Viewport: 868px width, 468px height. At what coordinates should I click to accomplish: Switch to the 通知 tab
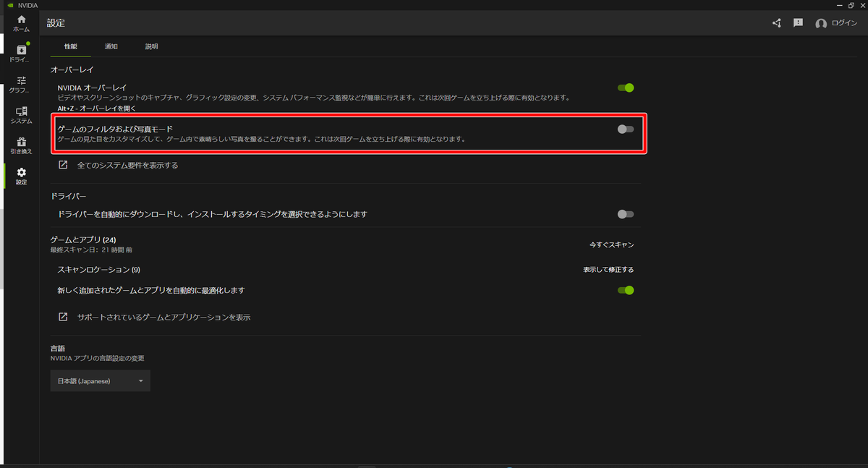(111, 46)
